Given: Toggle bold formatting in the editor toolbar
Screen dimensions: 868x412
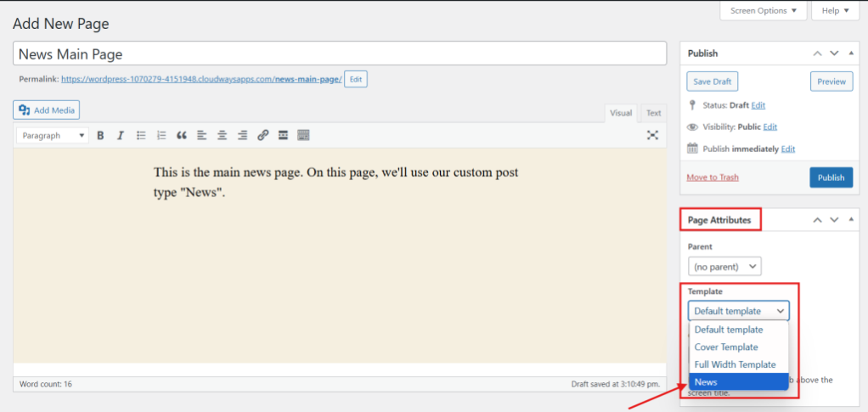Looking at the screenshot, I should pos(100,135).
